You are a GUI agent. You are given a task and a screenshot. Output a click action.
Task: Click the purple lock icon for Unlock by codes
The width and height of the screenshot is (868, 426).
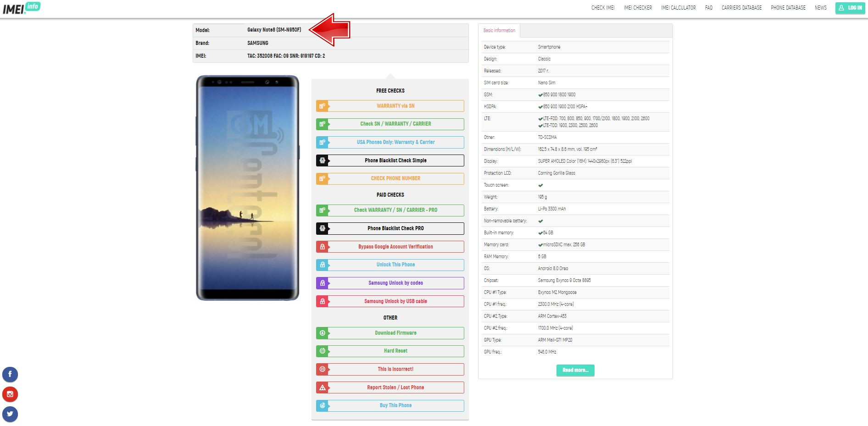point(322,283)
